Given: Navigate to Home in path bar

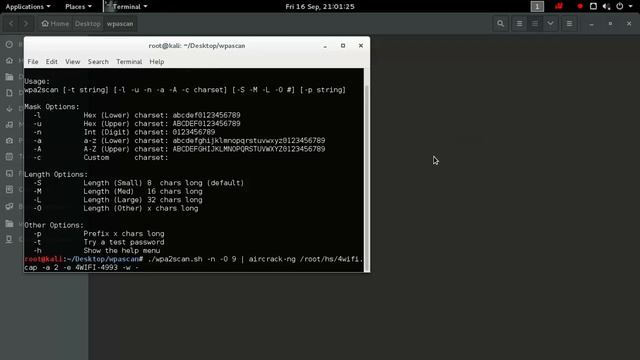Looking at the screenshot, I should click(56, 24).
